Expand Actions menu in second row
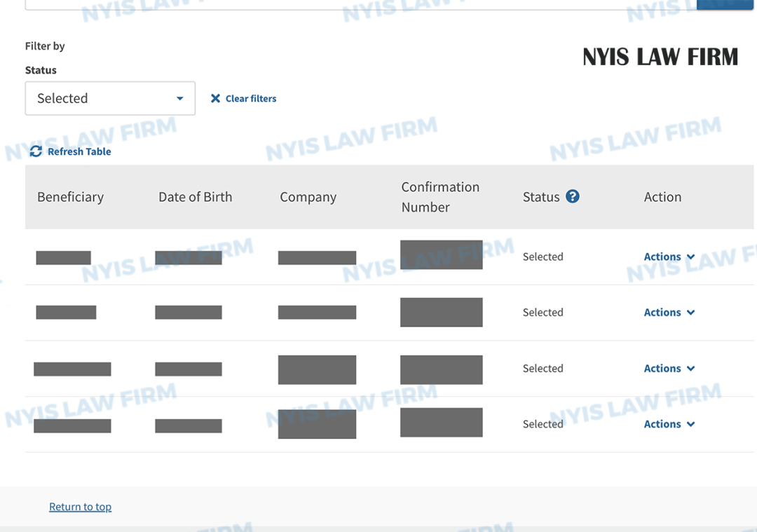The height and width of the screenshot is (532, 757). [669, 313]
